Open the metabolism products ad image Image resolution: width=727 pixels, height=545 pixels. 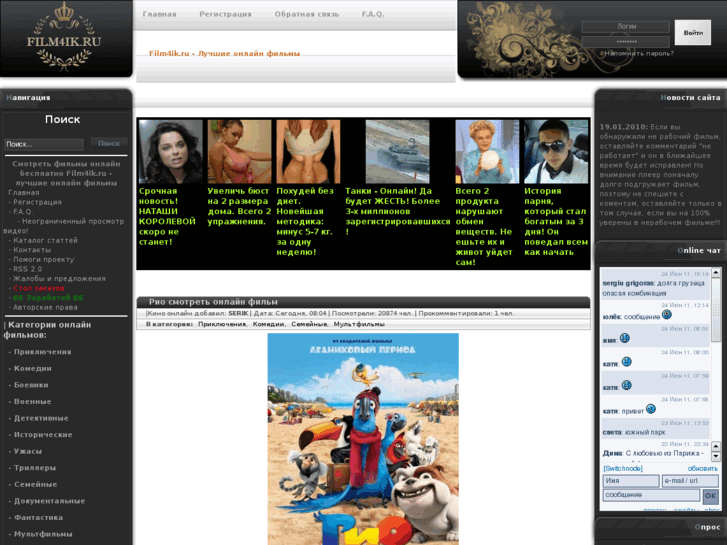(487, 152)
